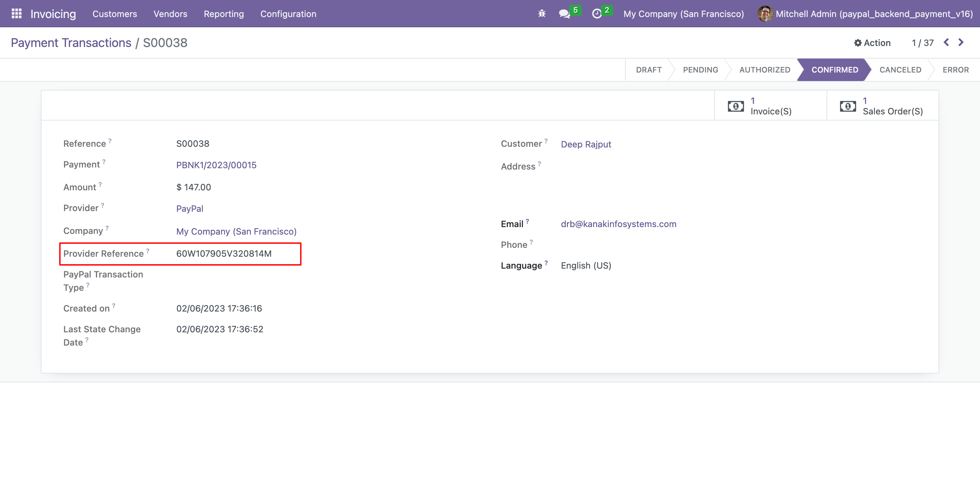This screenshot has height=493, width=980.
Task: Click last state change 02/06/2023 17:36:52
Action: point(219,329)
